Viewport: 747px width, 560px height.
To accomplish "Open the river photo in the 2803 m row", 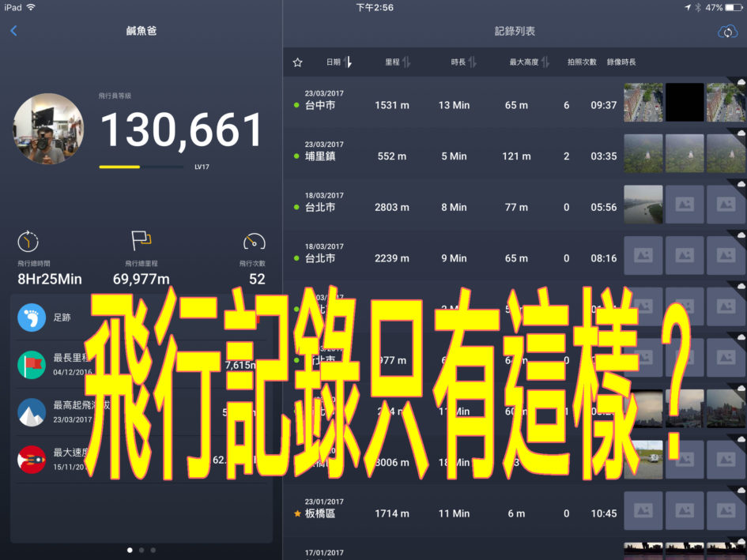I will pos(643,205).
